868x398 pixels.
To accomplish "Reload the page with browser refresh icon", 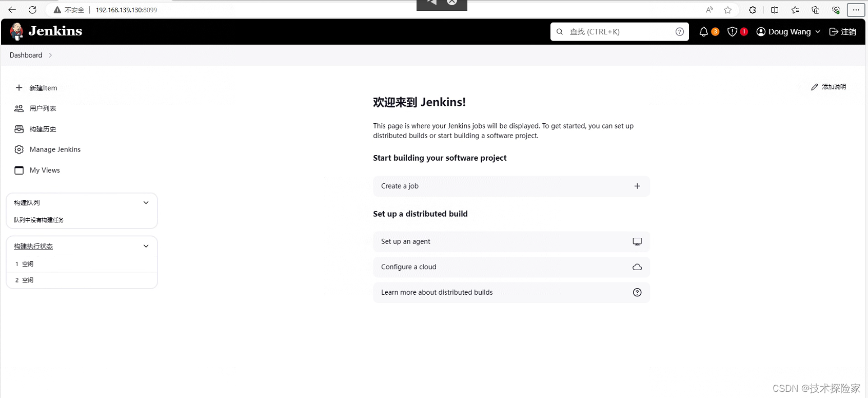I will point(32,10).
